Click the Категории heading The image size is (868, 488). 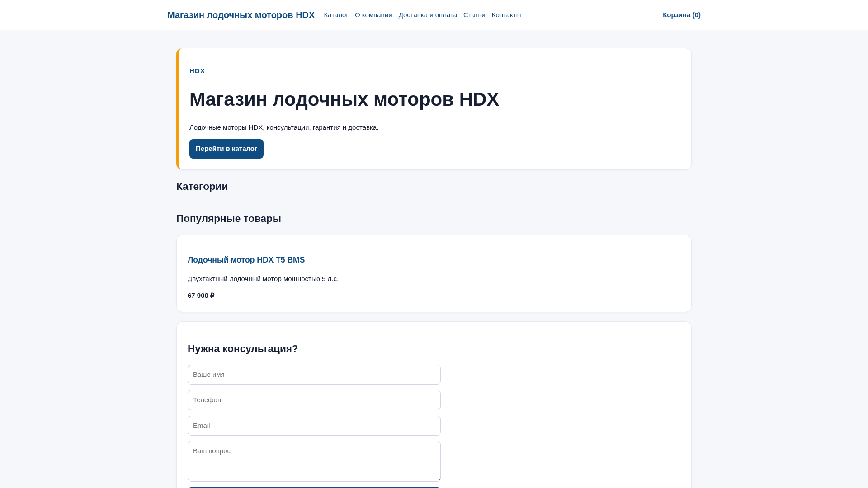point(202,187)
